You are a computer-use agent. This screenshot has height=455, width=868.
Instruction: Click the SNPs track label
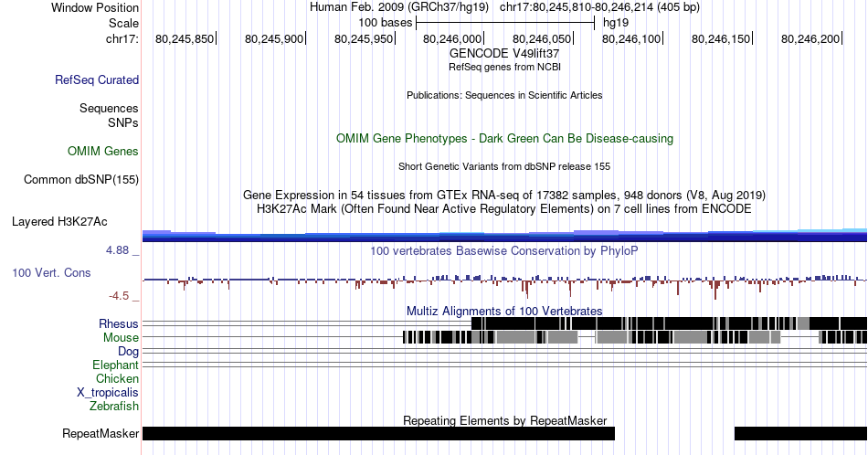[x=123, y=122]
